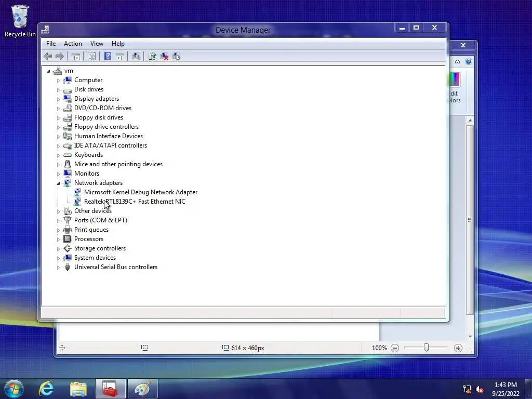Click the Back arrow toolbar button
532x399 pixels.
(48, 56)
